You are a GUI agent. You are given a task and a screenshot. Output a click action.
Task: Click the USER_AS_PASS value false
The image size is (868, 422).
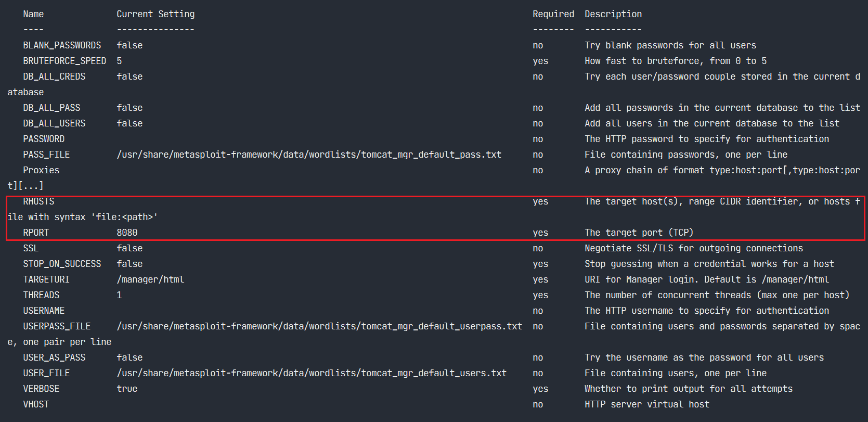coord(129,357)
